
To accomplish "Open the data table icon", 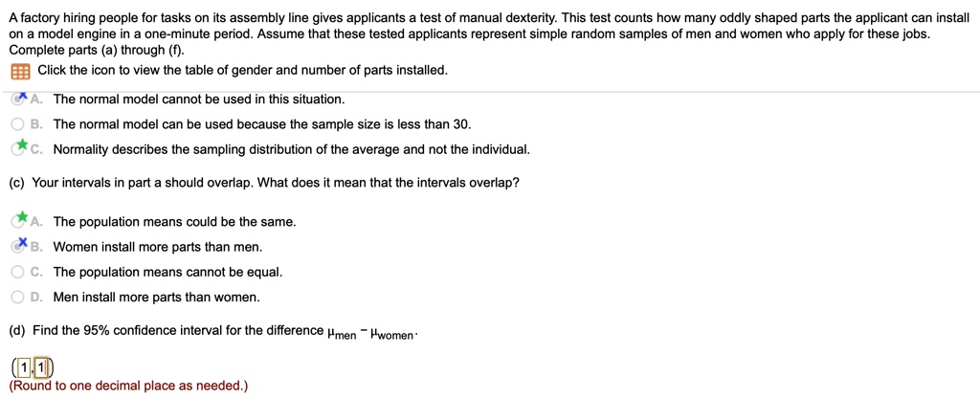I will click(19, 72).
